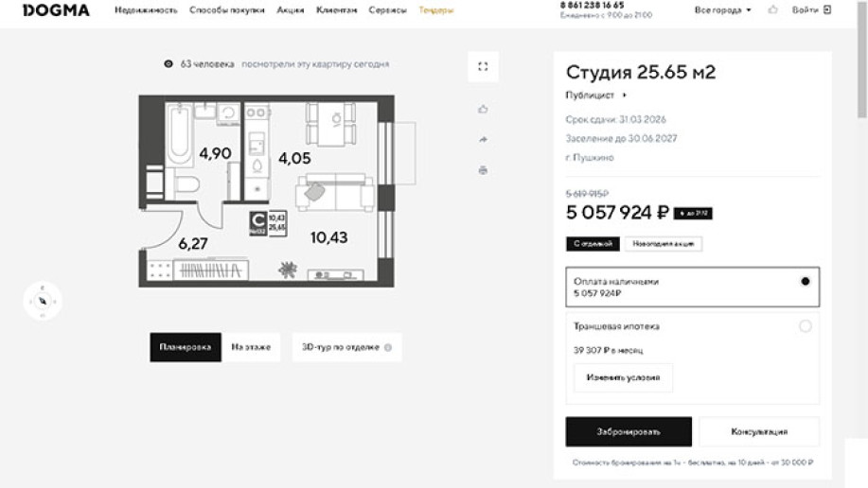Click the login door icon next to Войти
The image size is (868, 488).
click(828, 9)
